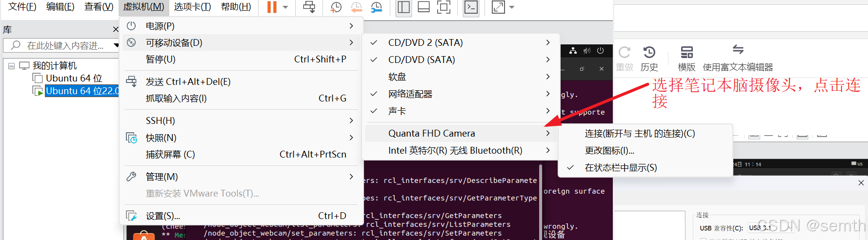Close the settings dialog with X
This screenshot has height=240, width=868.
[861, 182]
